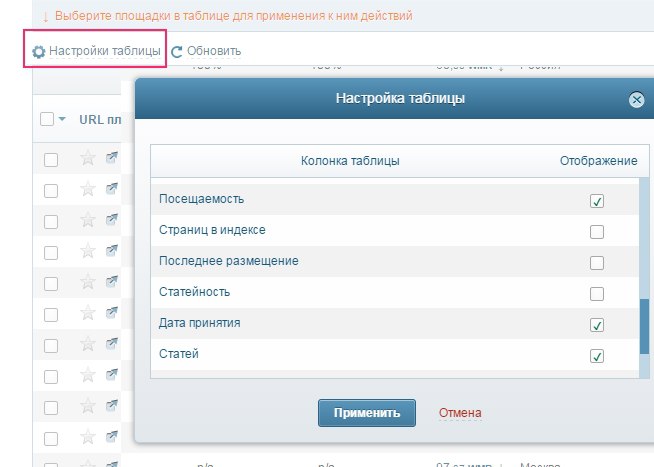Screen dimensions: 654x467
Task: Uncheck the Посещаемость display checkbox
Action: click(597, 201)
